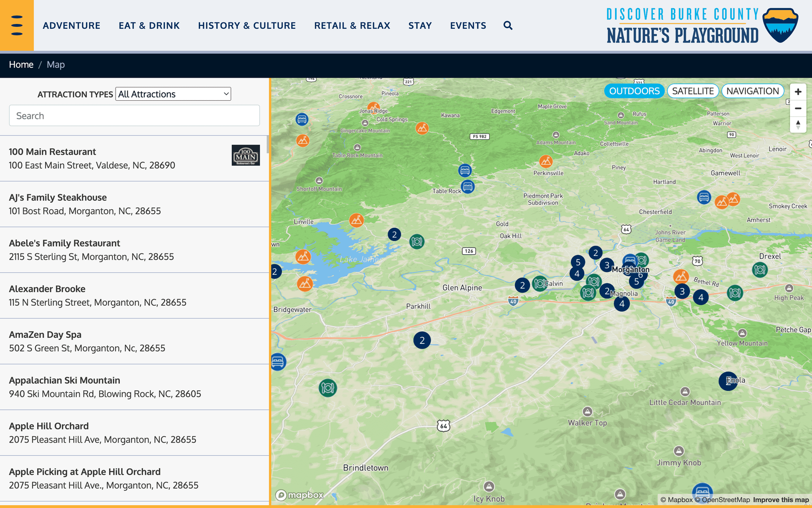Viewport: 812px width, 508px height.
Task: Zoom in the map with plus button
Action: 798,92
